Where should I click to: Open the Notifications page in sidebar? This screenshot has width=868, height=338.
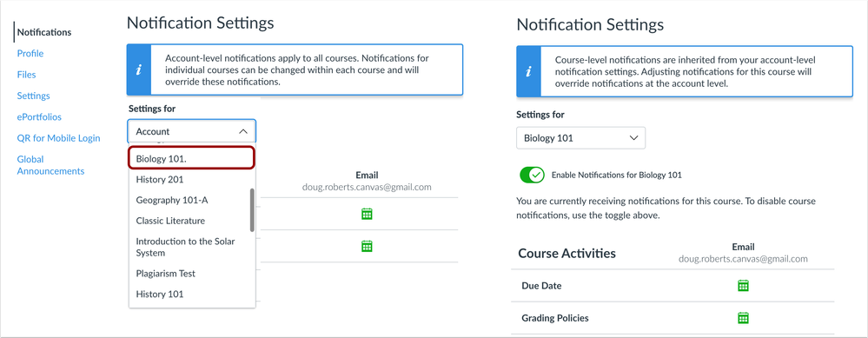coord(44,32)
